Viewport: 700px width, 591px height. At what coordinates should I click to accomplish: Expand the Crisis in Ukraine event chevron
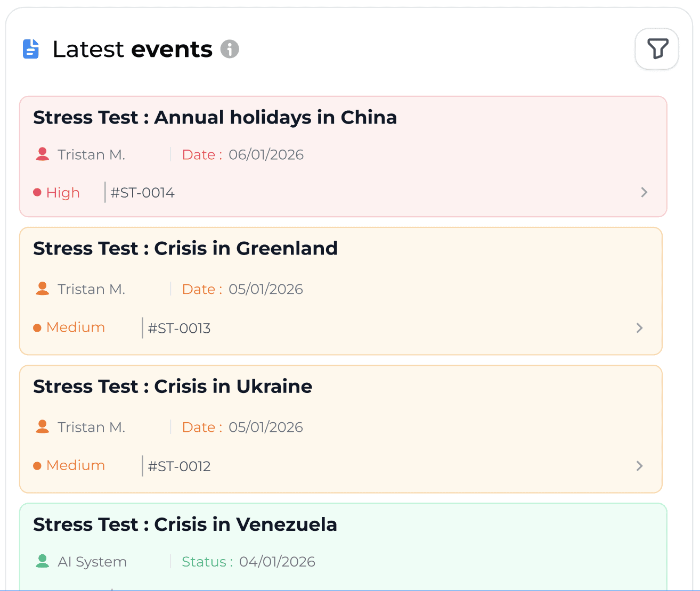point(639,466)
